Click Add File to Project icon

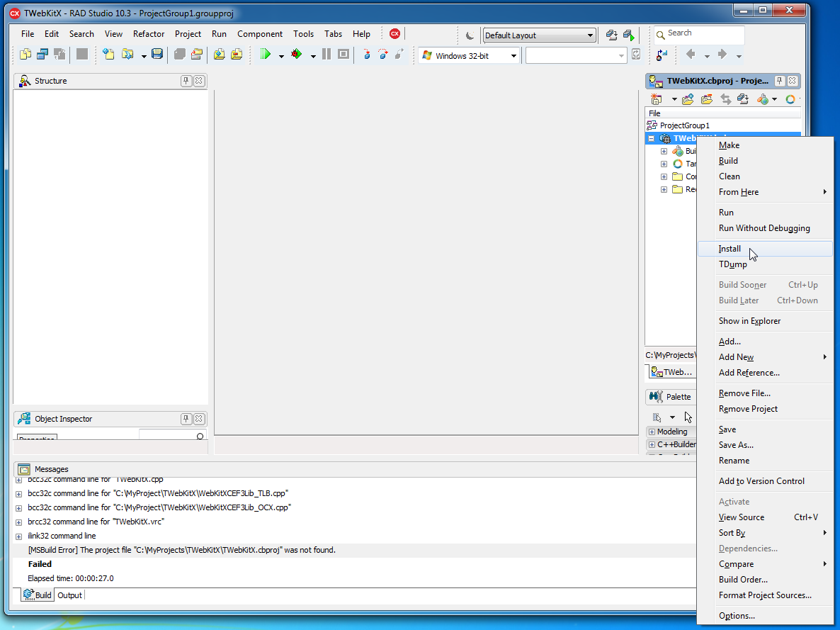[x=219, y=54]
